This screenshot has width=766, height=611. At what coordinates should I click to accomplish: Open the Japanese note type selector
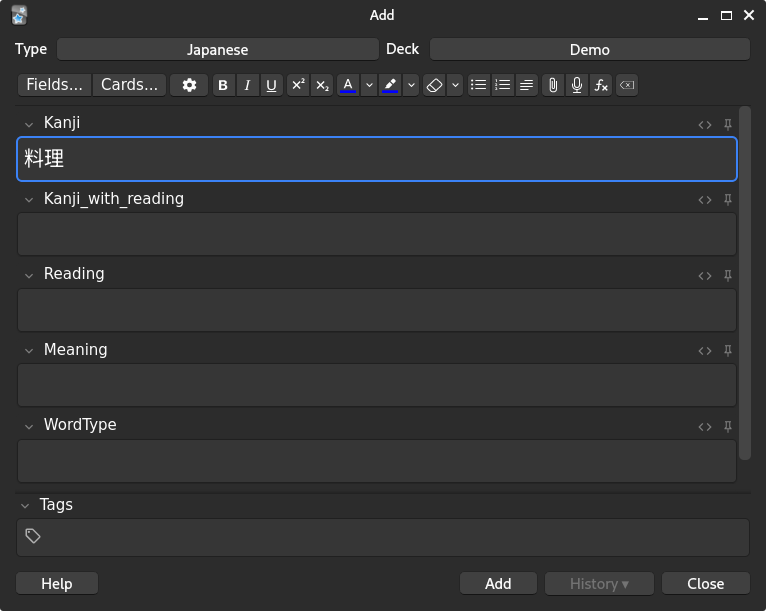click(x=217, y=49)
